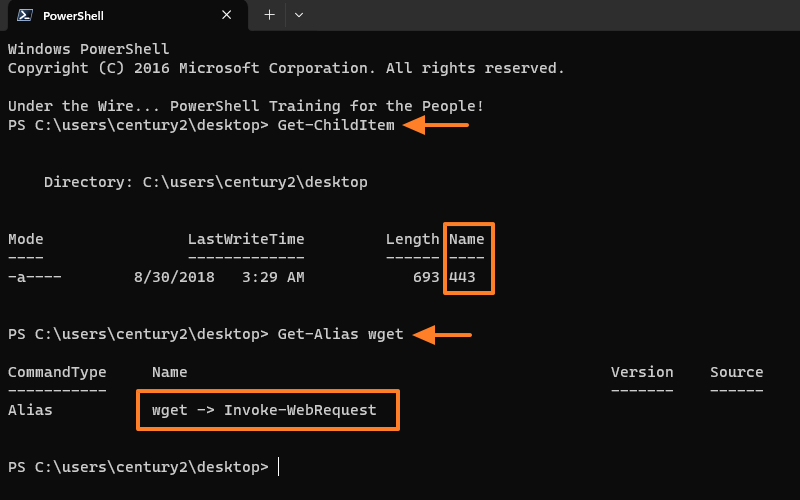Click the orange arrow beside Get-ChildItem
Screen dimensions: 800x500
[436, 125]
